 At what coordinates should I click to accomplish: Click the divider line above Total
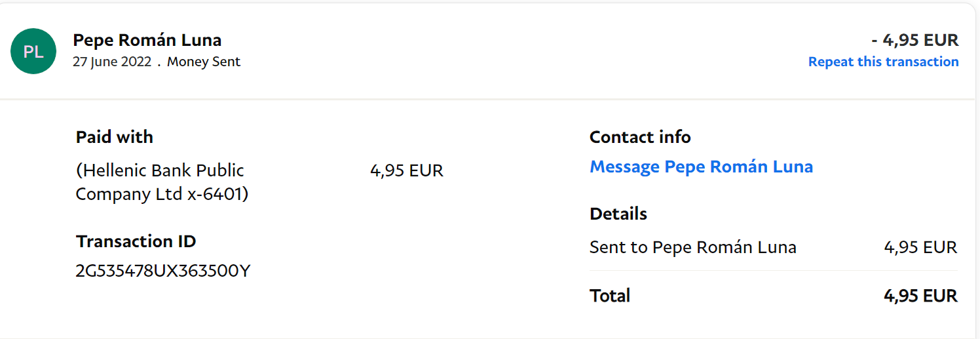coord(773,270)
